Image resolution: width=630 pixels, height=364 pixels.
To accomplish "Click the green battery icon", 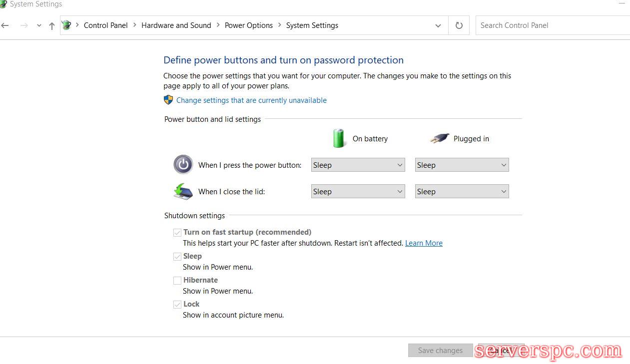I will coord(339,138).
